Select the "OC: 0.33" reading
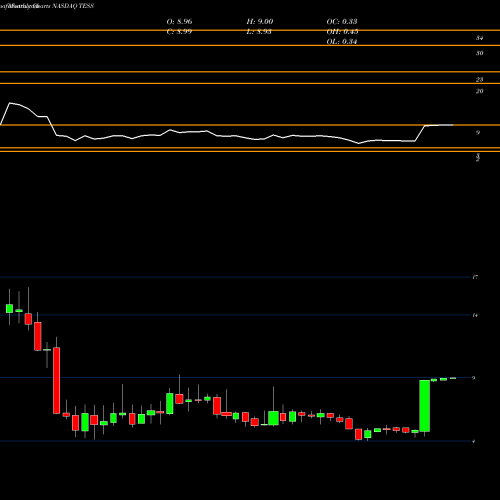Image resolution: width=500 pixels, height=500 pixels. 342,22
